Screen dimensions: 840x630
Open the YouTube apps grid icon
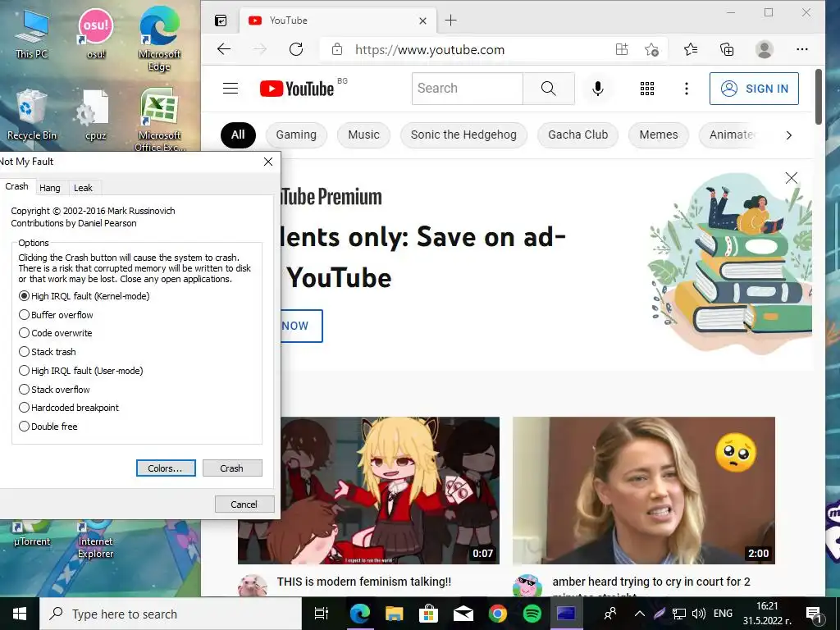647,89
